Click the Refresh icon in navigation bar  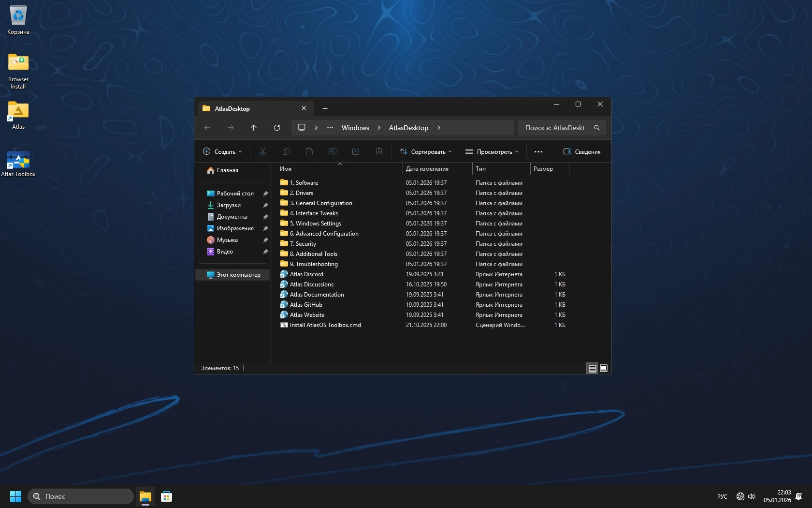pos(277,128)
